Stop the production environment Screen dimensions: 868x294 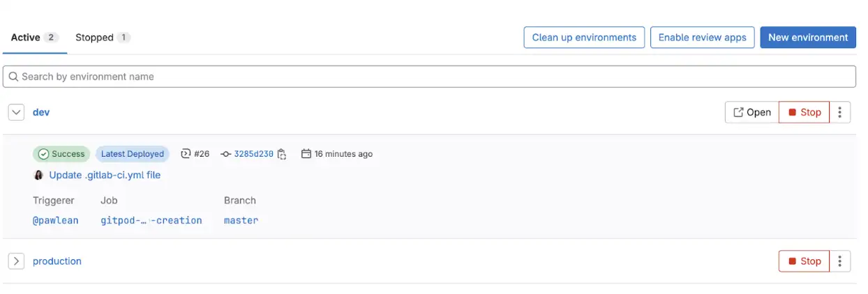tap(804, 261)
